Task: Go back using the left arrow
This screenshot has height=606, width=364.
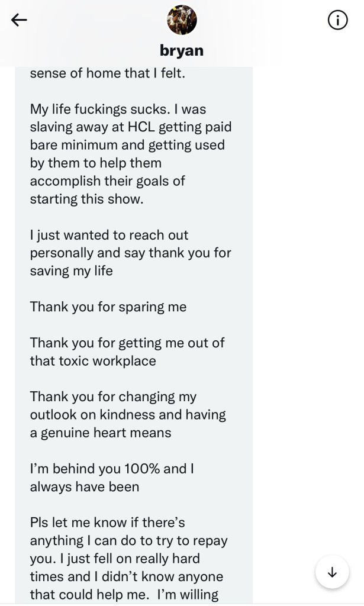Action: point(20,20)
